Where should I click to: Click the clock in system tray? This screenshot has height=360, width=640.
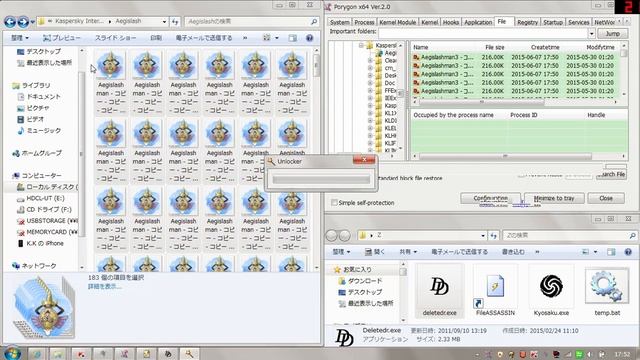point(622,354)
